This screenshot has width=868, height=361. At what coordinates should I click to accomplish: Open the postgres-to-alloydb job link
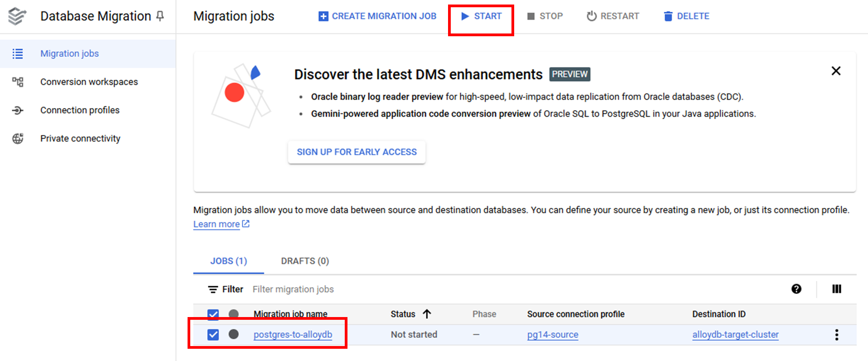(293, 335)
